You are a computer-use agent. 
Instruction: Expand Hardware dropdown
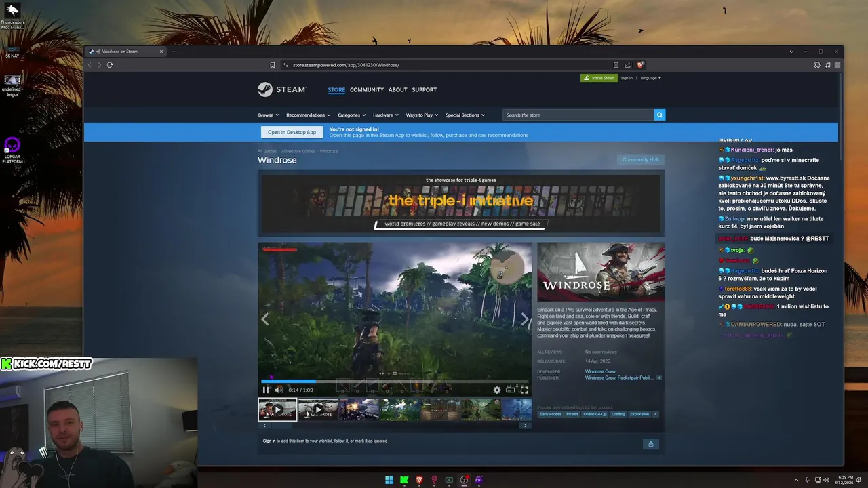pos(385,115)
